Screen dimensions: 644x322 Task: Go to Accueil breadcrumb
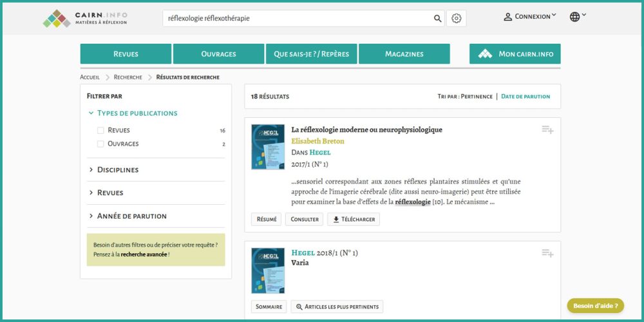(x=90, y=77)
